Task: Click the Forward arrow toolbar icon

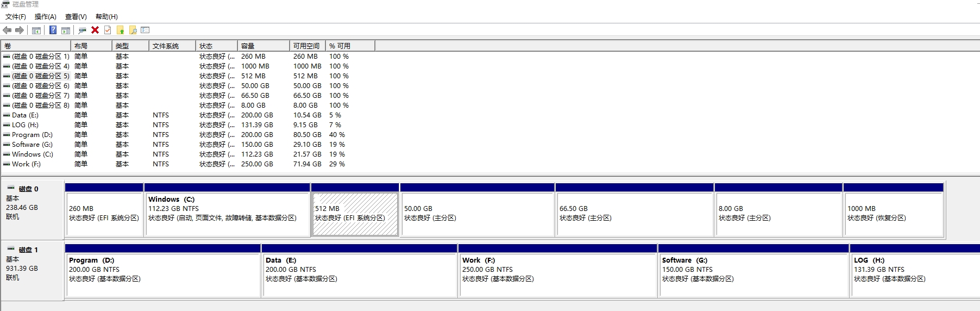Action: pos(20,30)
